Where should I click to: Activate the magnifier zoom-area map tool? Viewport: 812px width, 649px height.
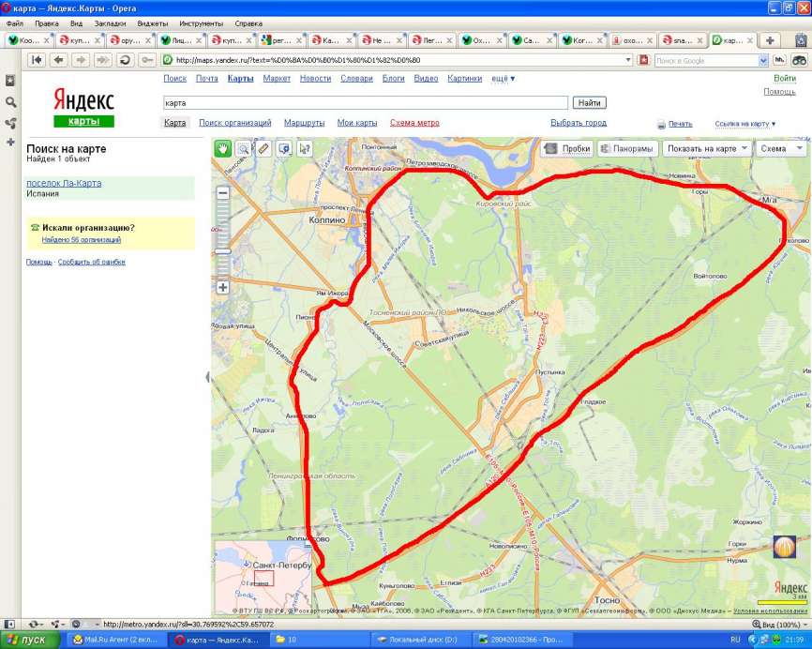243,148
